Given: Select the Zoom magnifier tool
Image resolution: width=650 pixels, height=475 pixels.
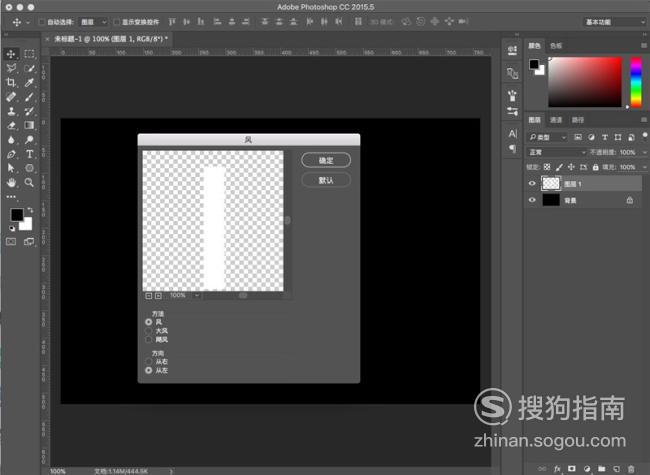Looking at the screenshot, I should 29,182.
